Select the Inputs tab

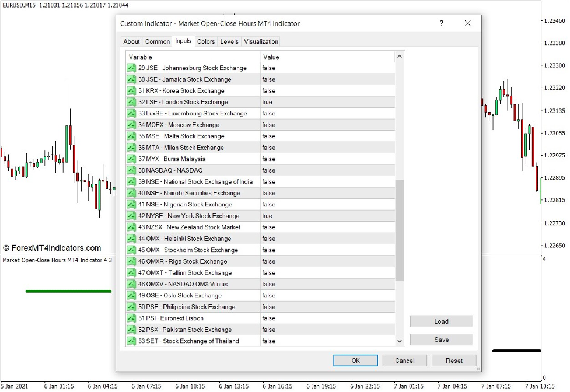pyautogui.click(x=183, y=41)
